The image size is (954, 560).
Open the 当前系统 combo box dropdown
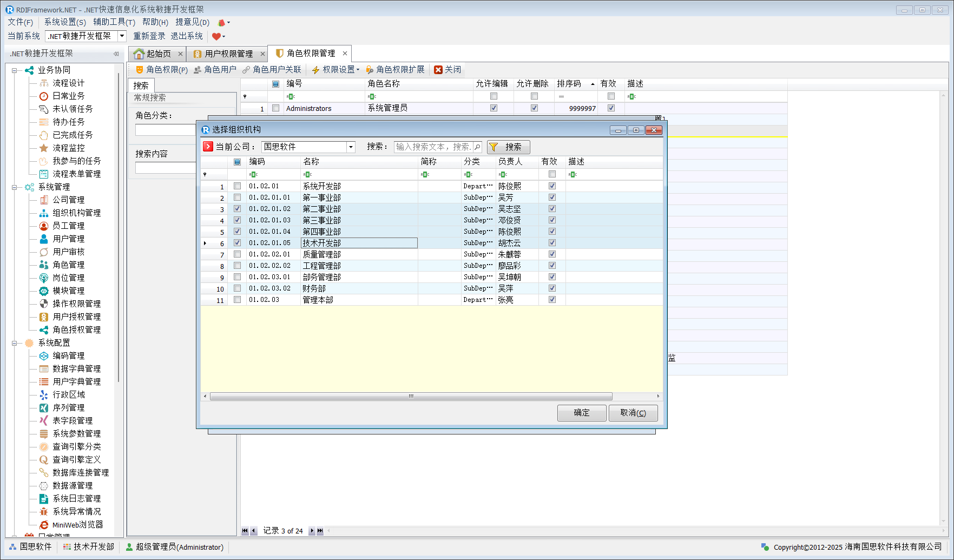click(x=122, y=36)
